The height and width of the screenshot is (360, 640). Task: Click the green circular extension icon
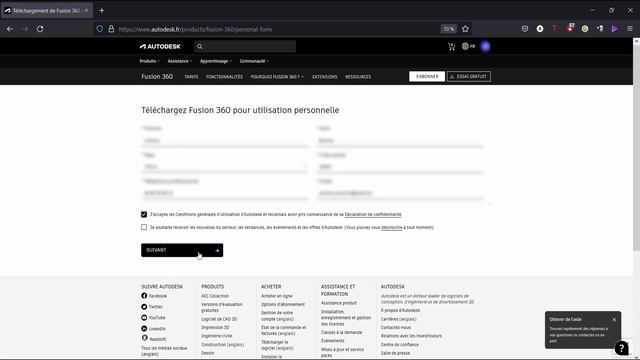tap(585, 29)
